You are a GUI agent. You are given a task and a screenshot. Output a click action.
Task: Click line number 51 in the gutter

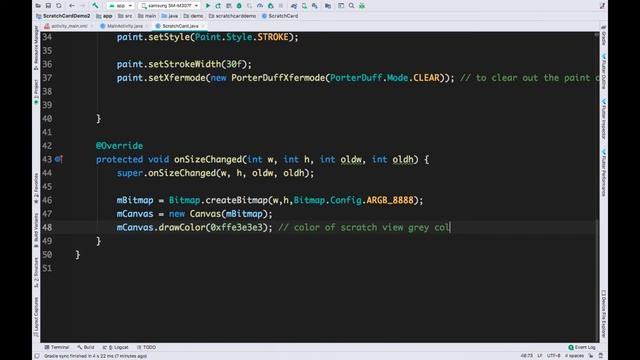click(47, 268)
